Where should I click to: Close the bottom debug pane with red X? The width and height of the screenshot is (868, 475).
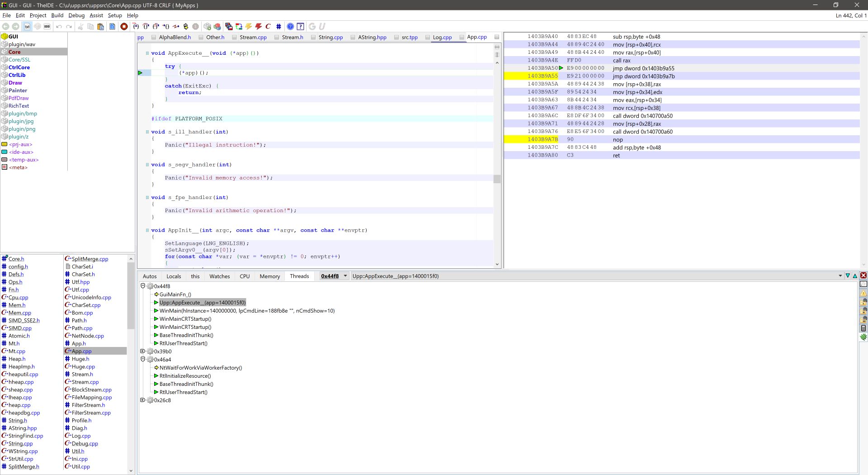tap(863, 275)
